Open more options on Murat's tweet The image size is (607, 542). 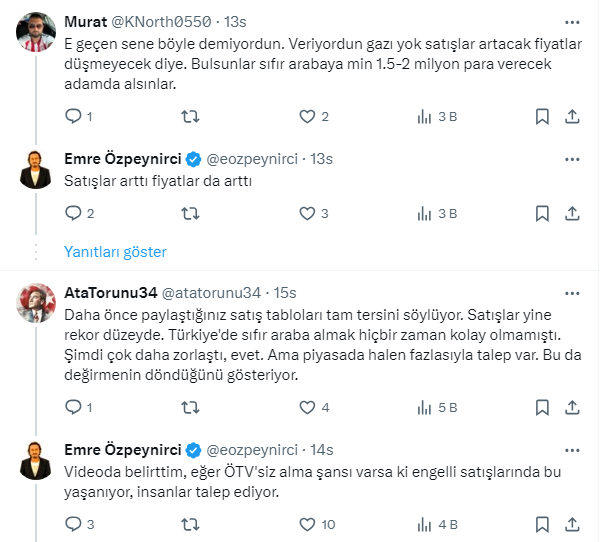point(572,21)
